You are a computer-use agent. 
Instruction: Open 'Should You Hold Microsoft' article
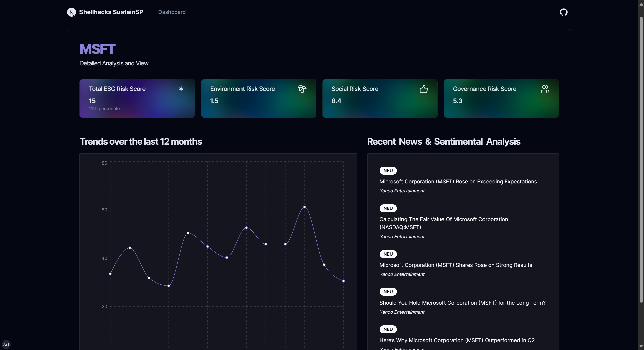[462, 303]
